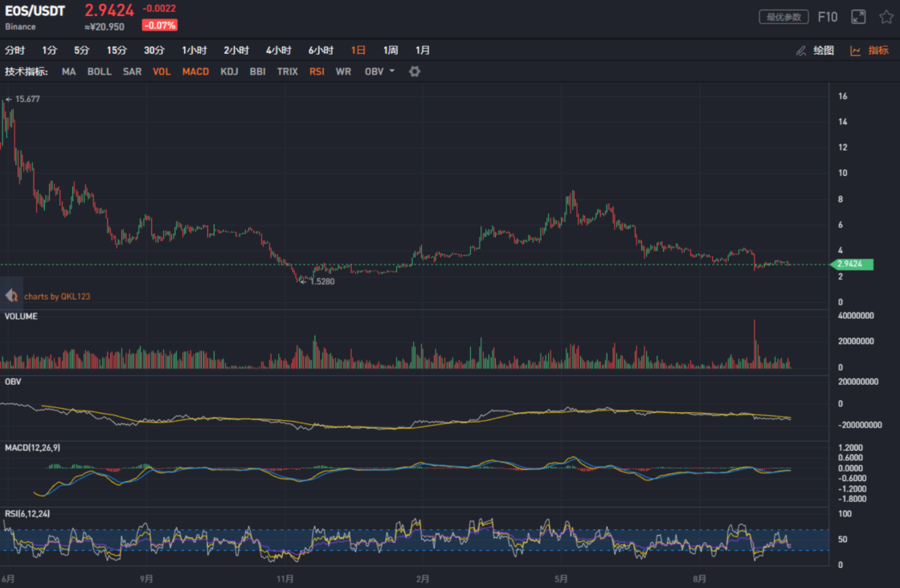The image size is (900, 588).
Task: Click the QKL123 logo icon on chart
Action: click(x=11, y=296)
